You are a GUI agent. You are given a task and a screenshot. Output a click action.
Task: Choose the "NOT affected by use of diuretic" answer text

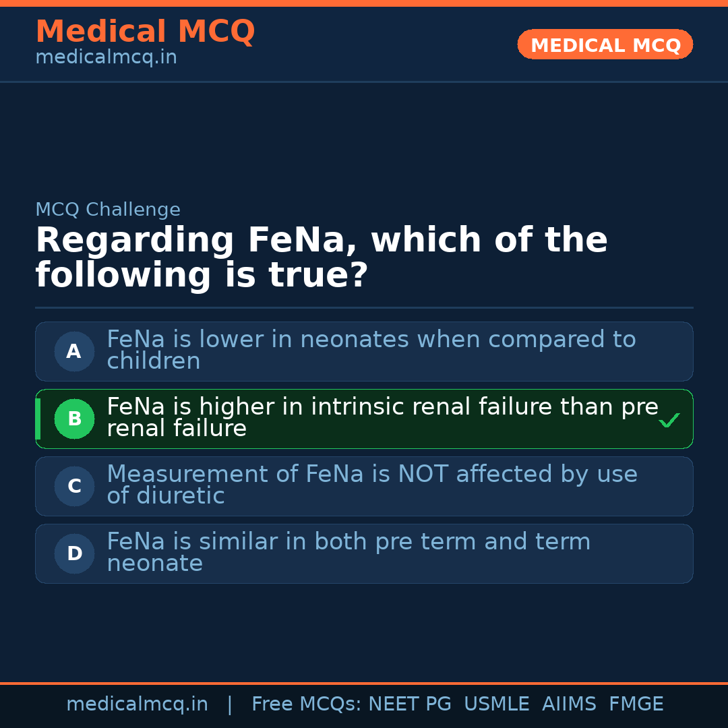pos(371,485)
